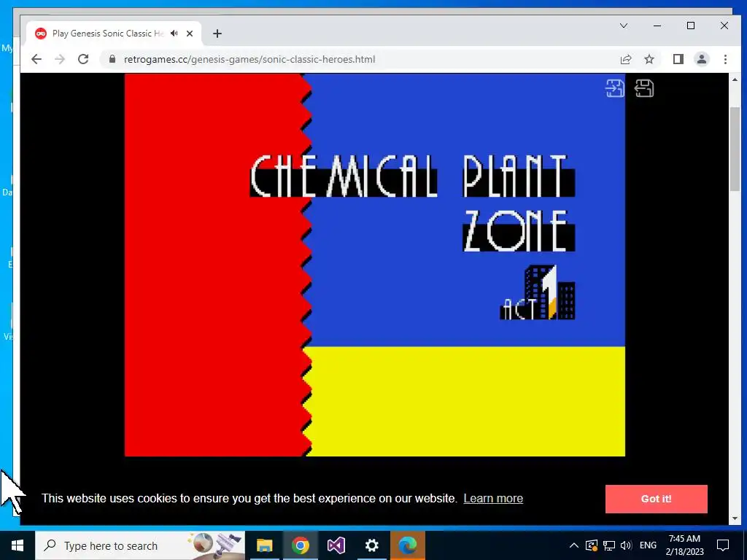Close the Chrome window
747x560 pixels.
tap(724, 26)
